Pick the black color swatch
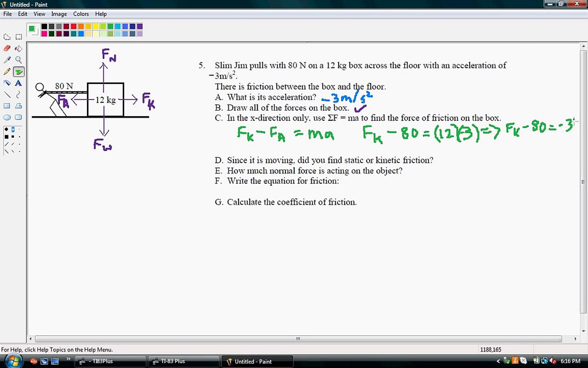Screen dimensions: 588x368 coord(44,27)
